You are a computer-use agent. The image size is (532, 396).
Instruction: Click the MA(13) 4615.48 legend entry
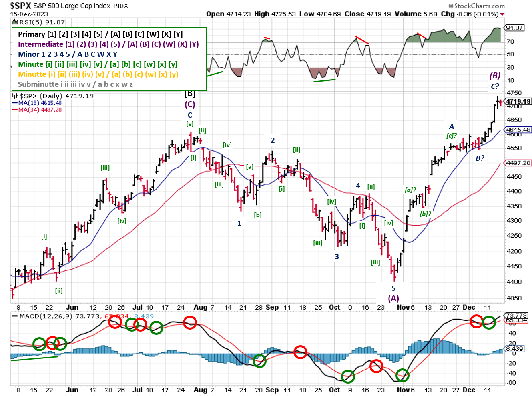(37, 103)
